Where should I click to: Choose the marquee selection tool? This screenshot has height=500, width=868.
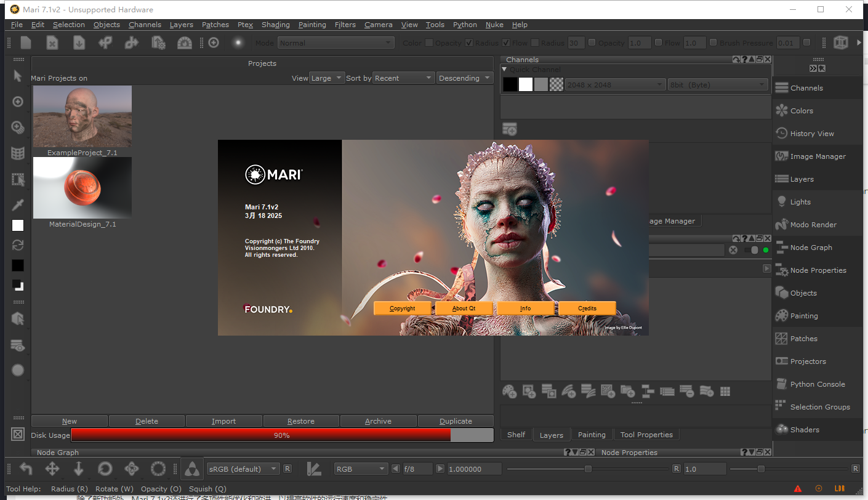[x=18, y=179]
